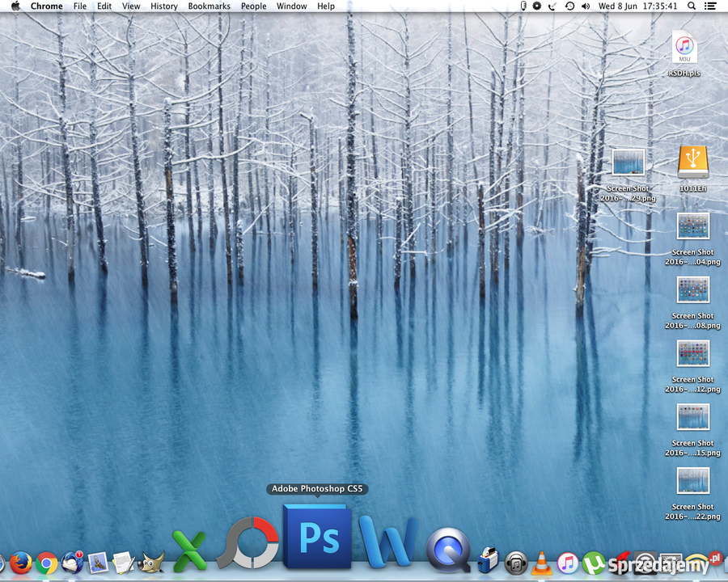The image size is (728, 582).
Task: Open uTorrent from the Dock
Action: 593,563
